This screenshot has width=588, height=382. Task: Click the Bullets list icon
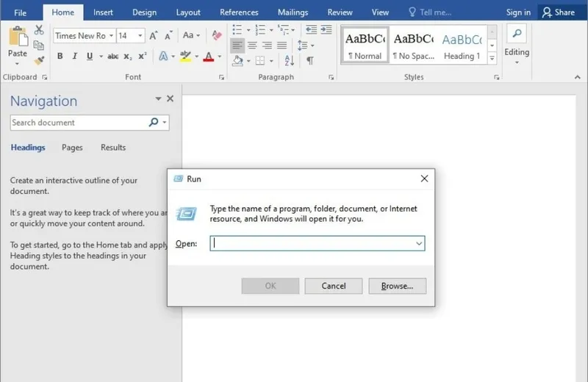tap(237, 29)
